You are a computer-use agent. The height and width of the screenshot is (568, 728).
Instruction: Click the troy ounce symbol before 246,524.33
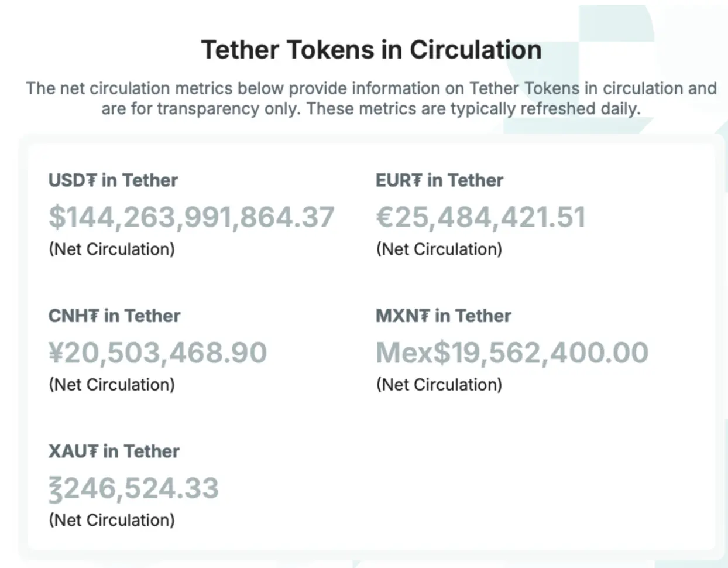(55, 490)
